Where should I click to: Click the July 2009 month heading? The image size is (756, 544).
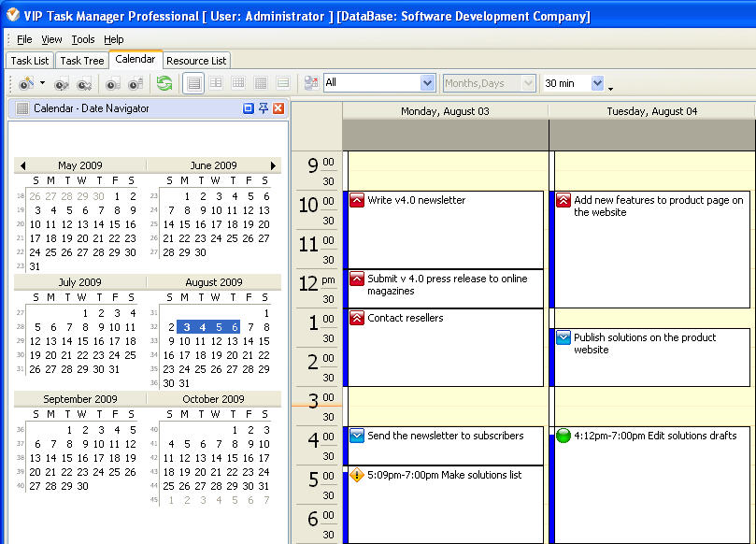coord(80,282)
